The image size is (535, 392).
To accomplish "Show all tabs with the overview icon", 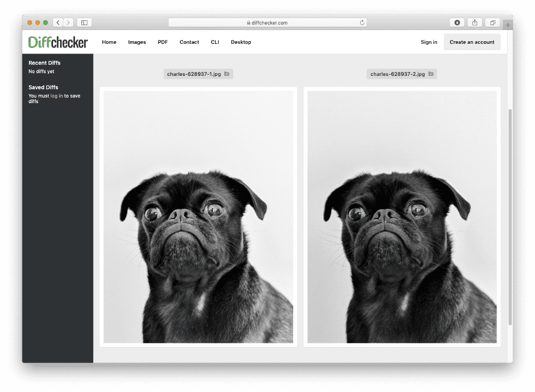I will [492, 22].
